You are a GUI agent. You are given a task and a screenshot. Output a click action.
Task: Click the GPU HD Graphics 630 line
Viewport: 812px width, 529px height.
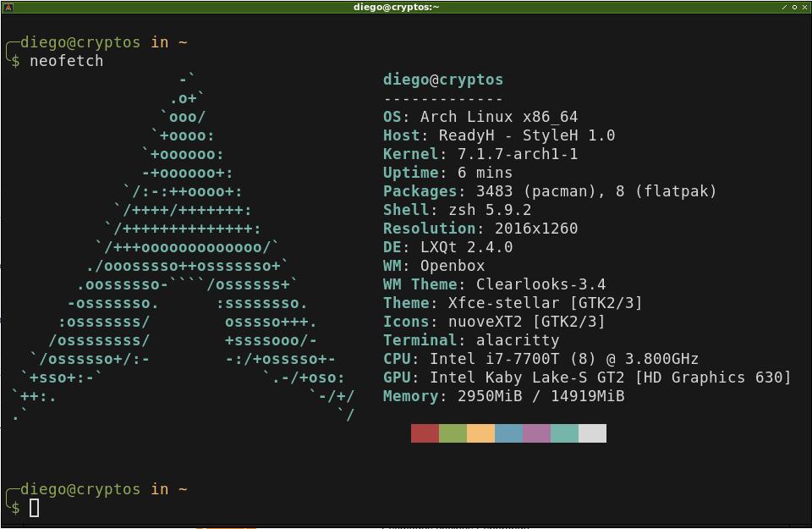(587, 377)
